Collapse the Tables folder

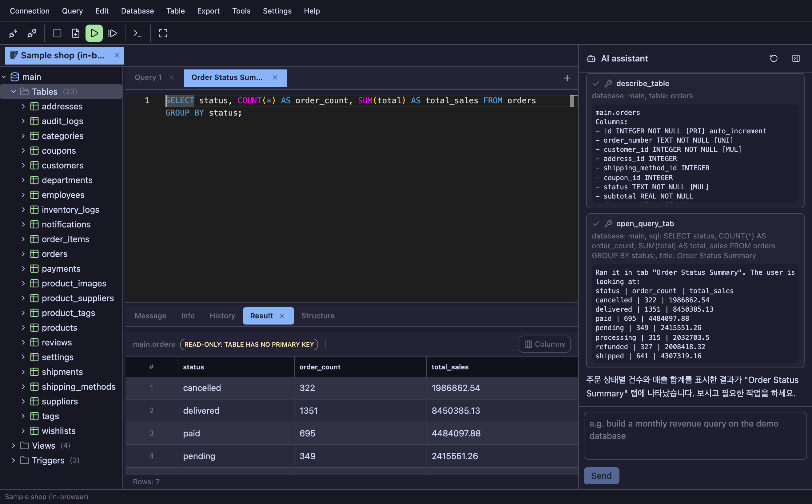click(14, 92)
